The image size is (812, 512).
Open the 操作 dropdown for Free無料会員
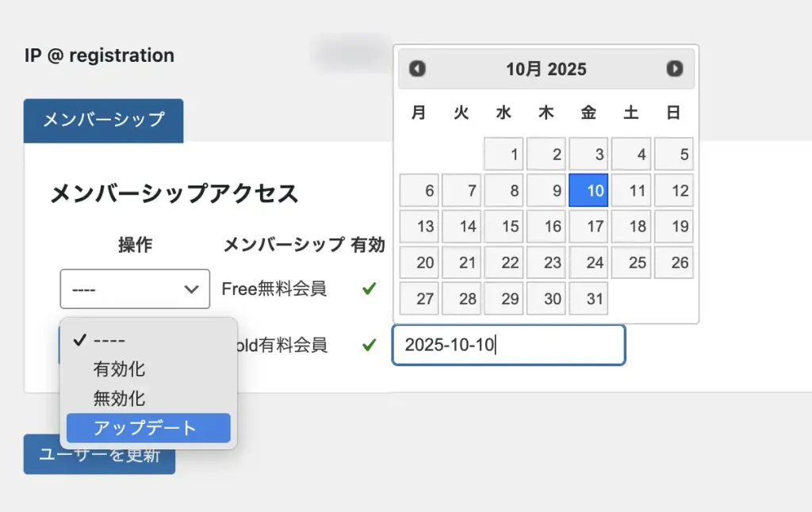[x=135, y=289]
